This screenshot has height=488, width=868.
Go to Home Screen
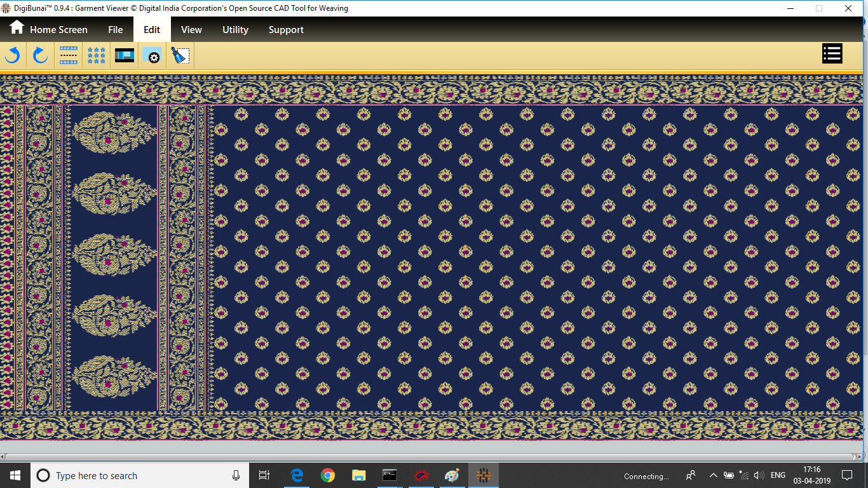tap(48, 30)
